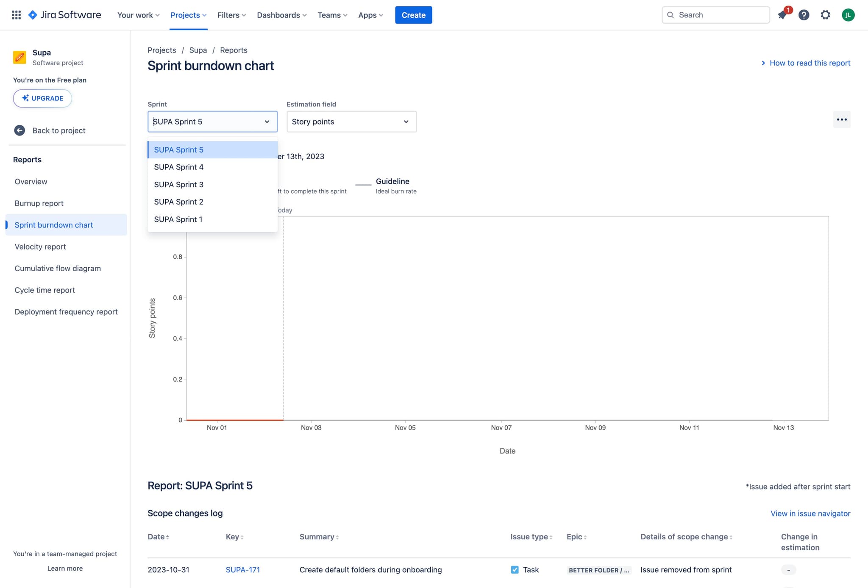Open the help menu icon
The image size is (868, 588).
point(804,15)
